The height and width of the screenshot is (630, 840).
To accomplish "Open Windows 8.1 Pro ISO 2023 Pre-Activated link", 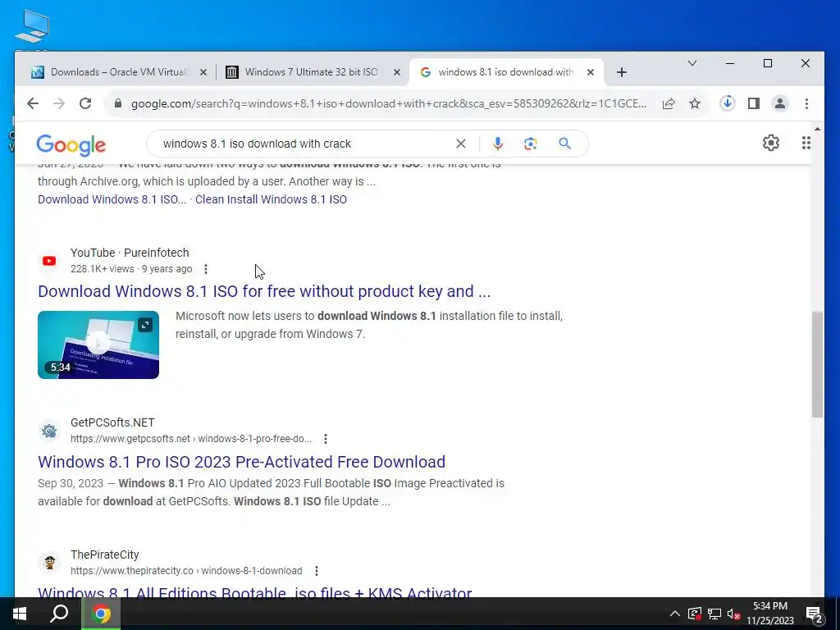I will (x=242, y=462).
